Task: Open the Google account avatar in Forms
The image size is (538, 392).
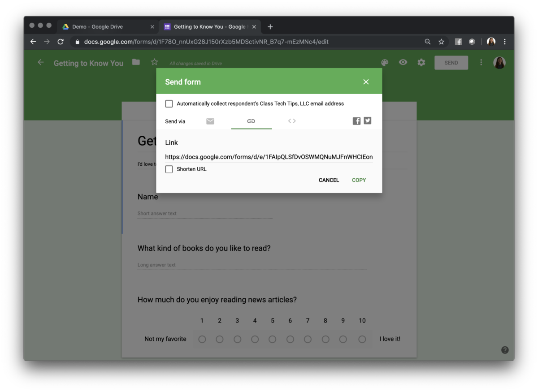Action: click(499, 63)
